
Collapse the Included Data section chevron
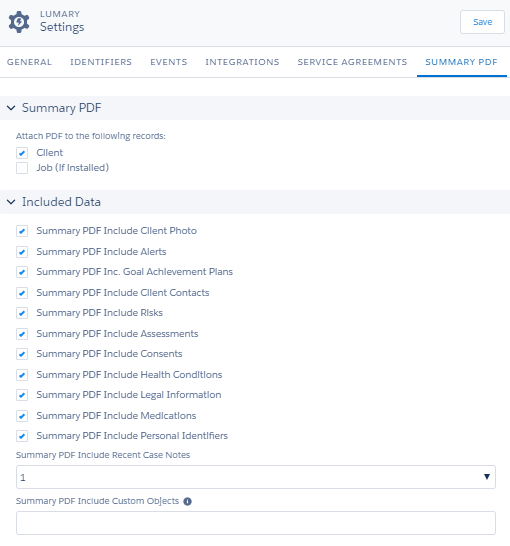click(11, 202)
